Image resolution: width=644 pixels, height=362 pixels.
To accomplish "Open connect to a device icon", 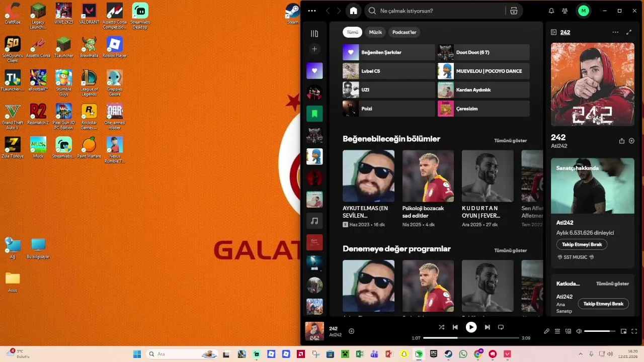I will [x=569, y=331].
